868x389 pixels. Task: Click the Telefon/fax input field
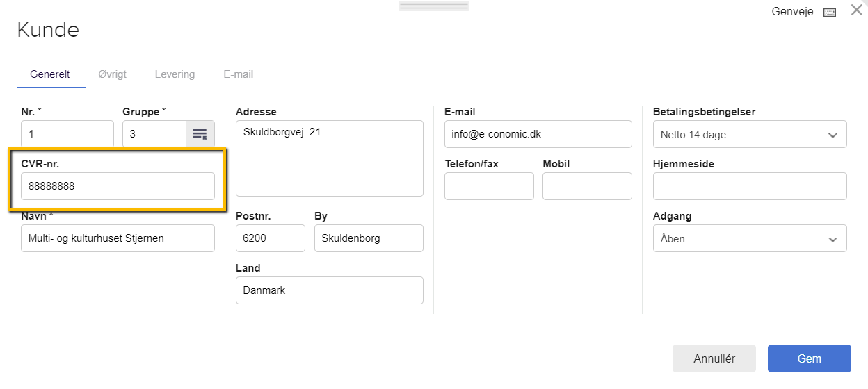[x=489, y=186]
